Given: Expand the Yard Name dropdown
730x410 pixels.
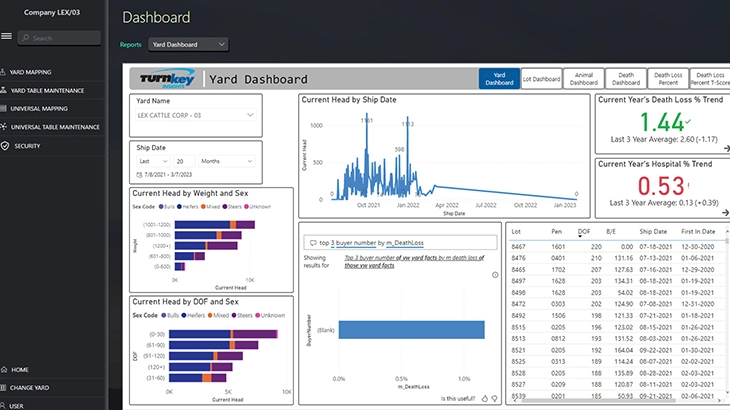Looking at the screenshot, I should pyautogui.click(x=196, y=115).
